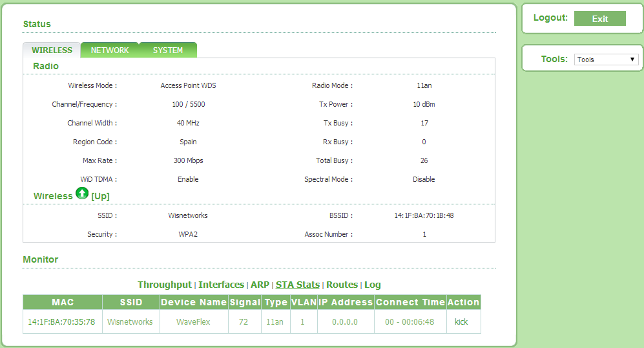The image size is (644, 348).
Task: Click the Monitor section heading
Action: (x=40, y=259)
